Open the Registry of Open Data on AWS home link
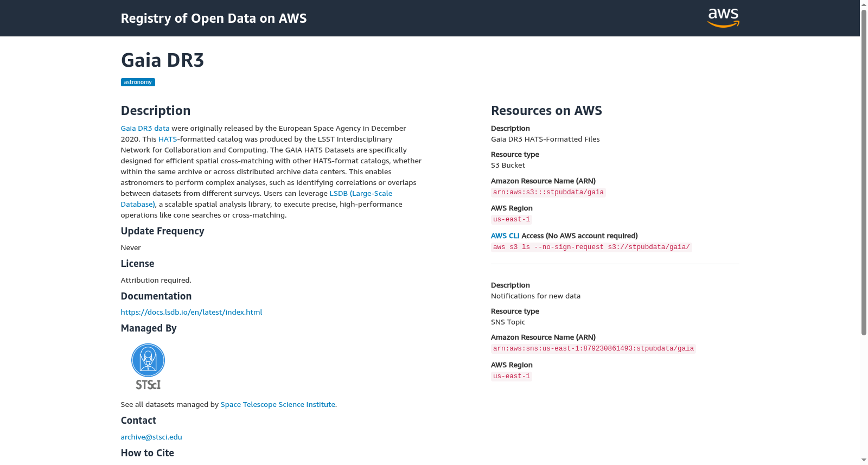This screenshot has width=868, height=465. (214, 18)
